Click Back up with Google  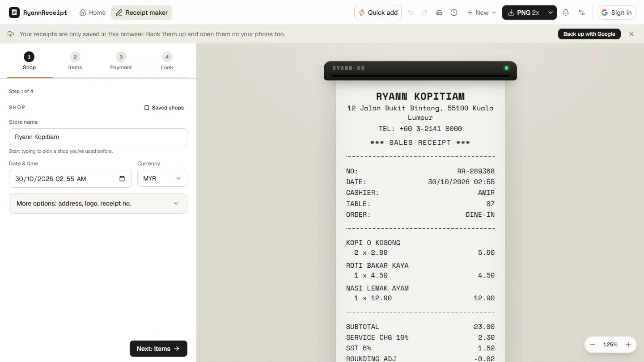(x=589, y=34)
